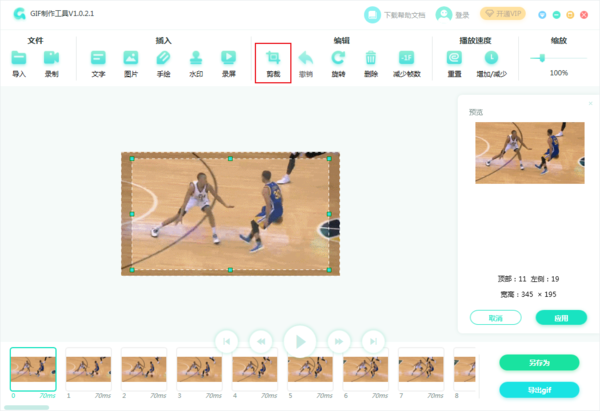Save the file with 另存为
600x411 pixels.
(539, 362)
